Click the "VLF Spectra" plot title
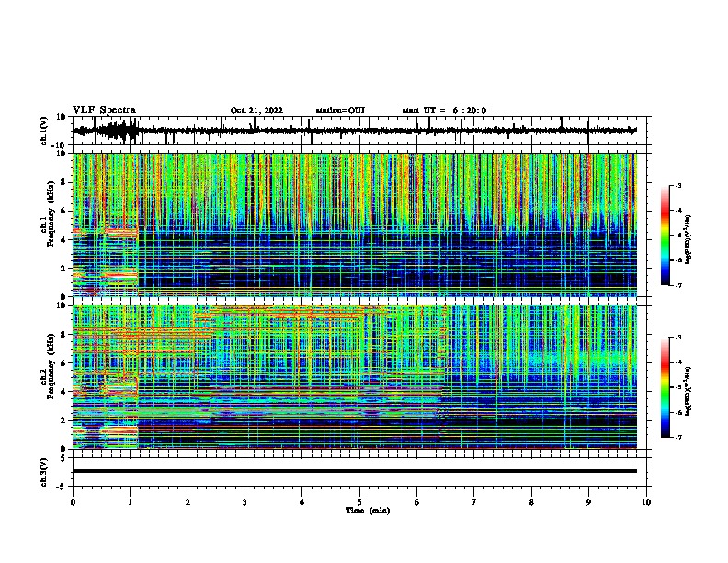This screenshot has height=563, width=728. point(104,110)
